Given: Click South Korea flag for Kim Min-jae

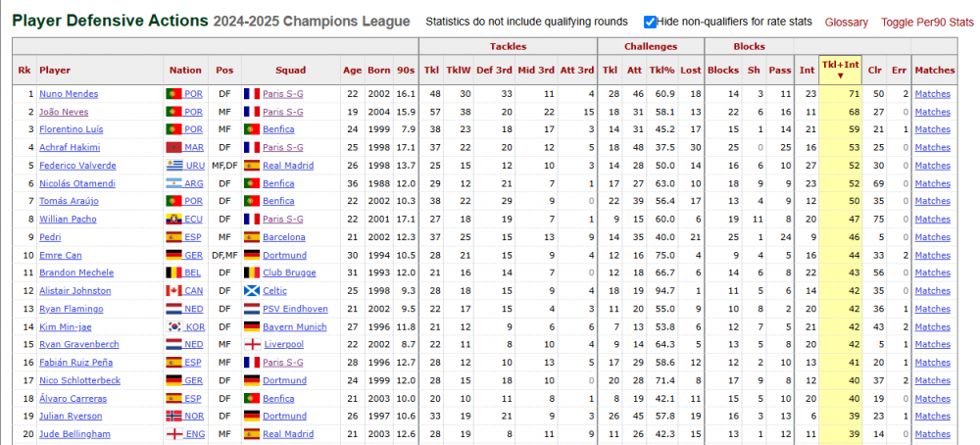Looking at the screenshot, I should click(x=173, y=326).
